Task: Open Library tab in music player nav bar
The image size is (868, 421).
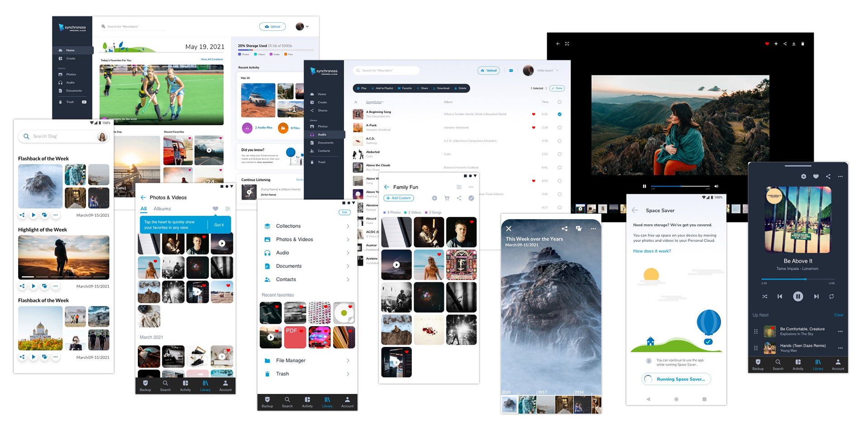Action: (818, 365)
